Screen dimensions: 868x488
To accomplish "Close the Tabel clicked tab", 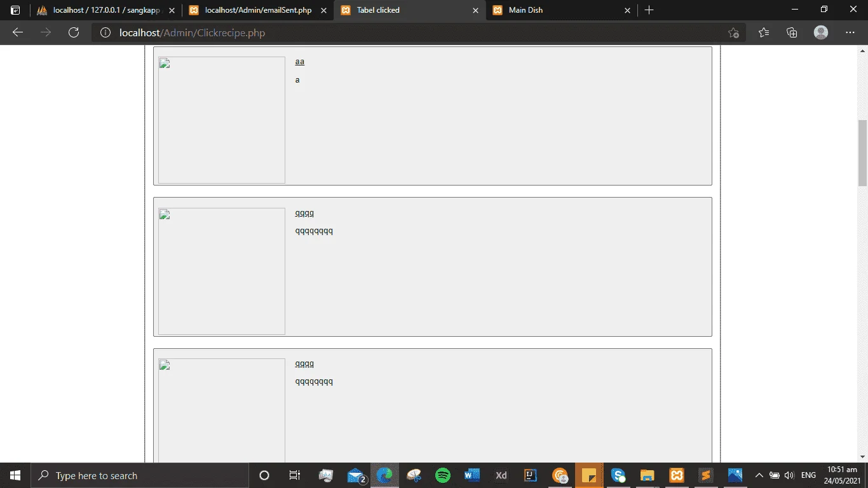I will coord(475,10).
